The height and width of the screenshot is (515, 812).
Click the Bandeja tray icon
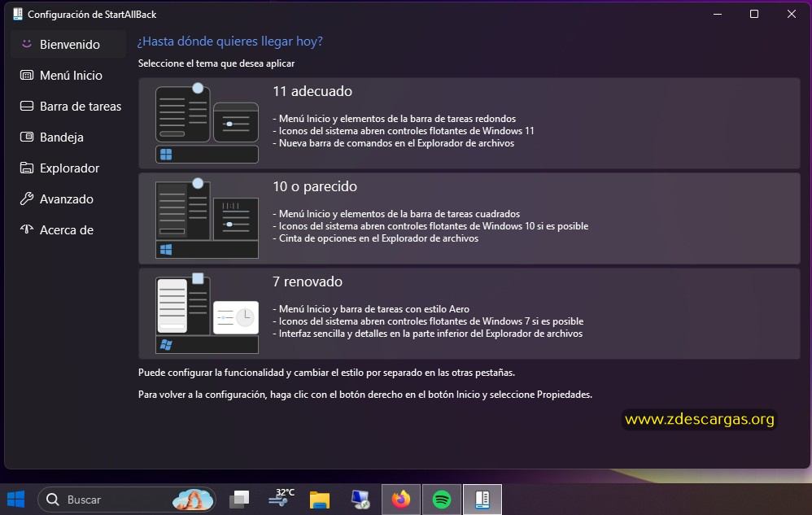click(26, 137)
